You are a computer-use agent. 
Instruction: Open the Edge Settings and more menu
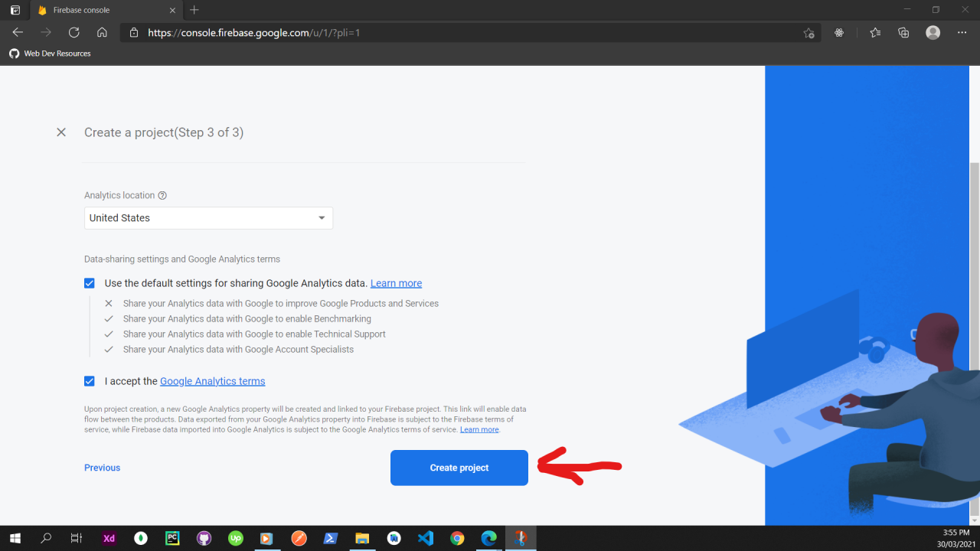click(962, 33)
